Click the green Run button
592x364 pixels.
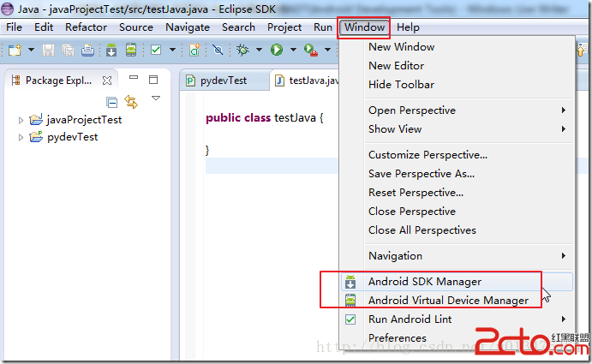pos(277,50)
